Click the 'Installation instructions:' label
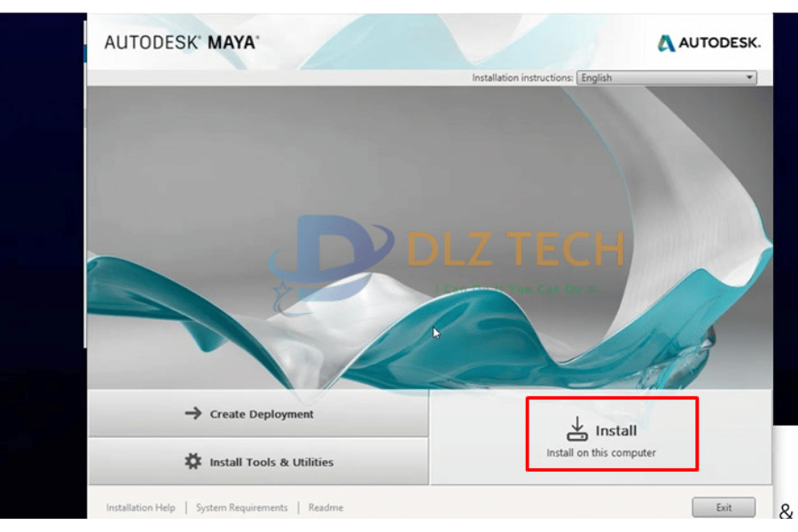This screenshot has height=532, width=798. 522,78
